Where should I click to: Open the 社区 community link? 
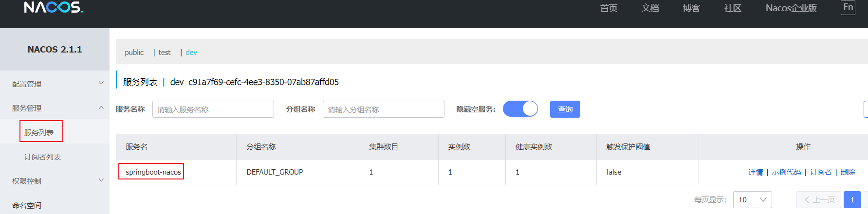point(733,8)
